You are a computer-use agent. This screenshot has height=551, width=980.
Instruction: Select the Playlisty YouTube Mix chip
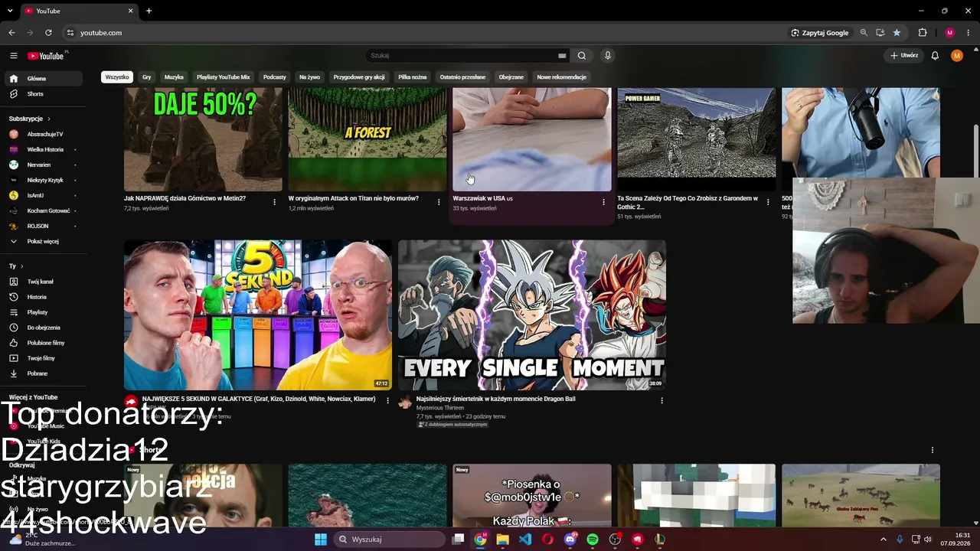[223, 77]
